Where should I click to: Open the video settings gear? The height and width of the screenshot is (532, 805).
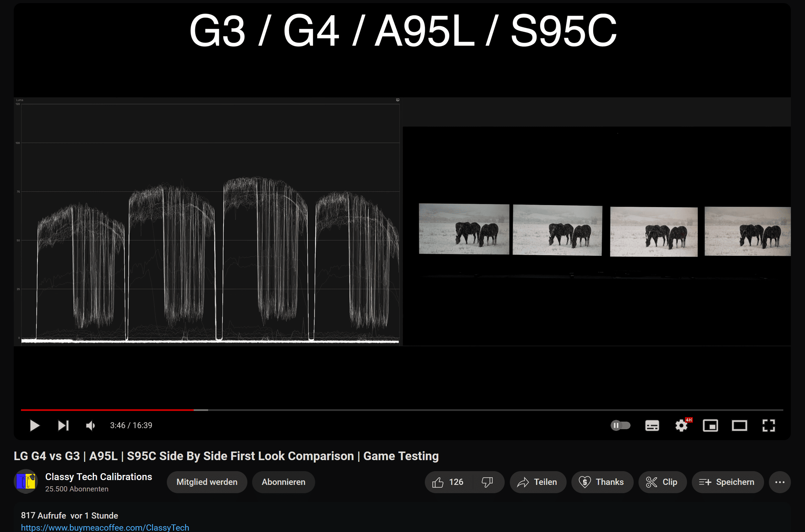coord(681,426)
